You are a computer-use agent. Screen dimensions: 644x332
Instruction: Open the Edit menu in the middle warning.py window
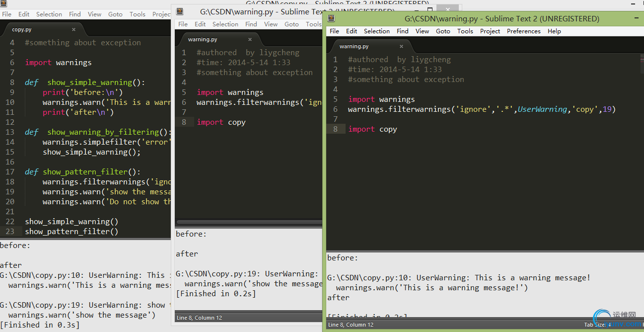coord(200,24)
